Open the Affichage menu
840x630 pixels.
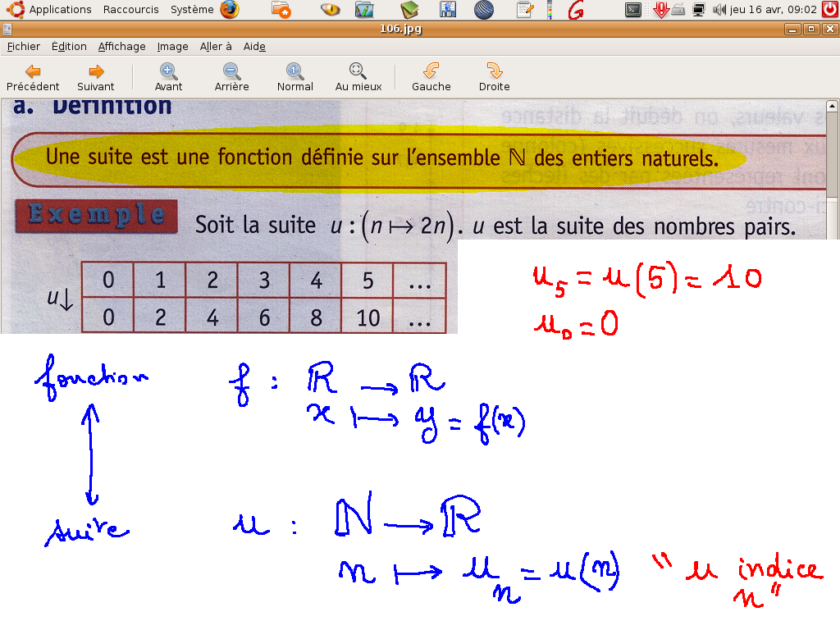[121, 47]
